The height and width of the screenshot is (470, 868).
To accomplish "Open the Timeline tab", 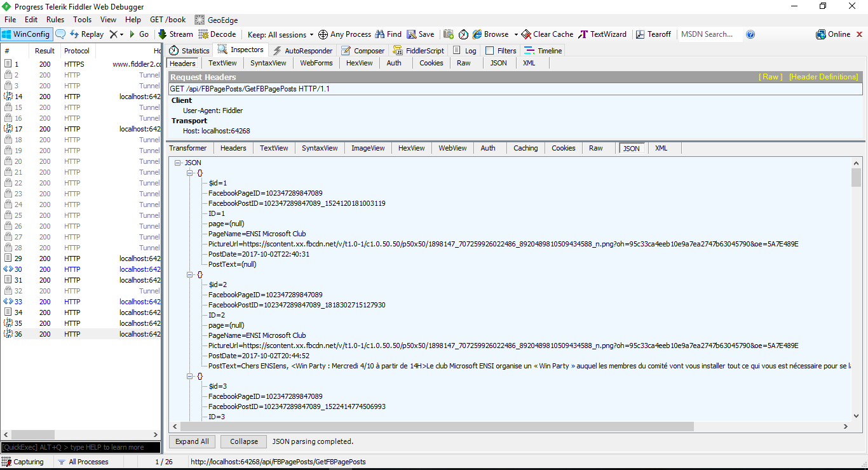I will pyautogui.click(x=543, y=50).
